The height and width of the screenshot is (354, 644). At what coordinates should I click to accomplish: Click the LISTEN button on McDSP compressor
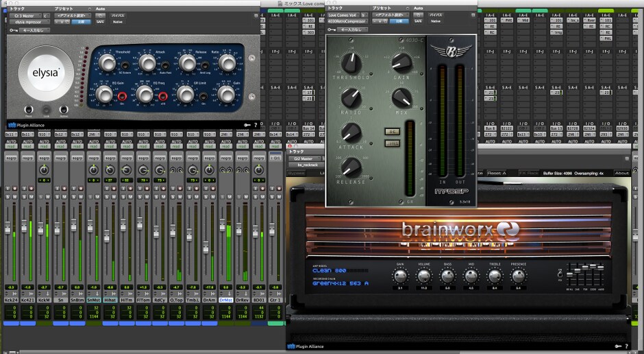[x=392, y=143]
